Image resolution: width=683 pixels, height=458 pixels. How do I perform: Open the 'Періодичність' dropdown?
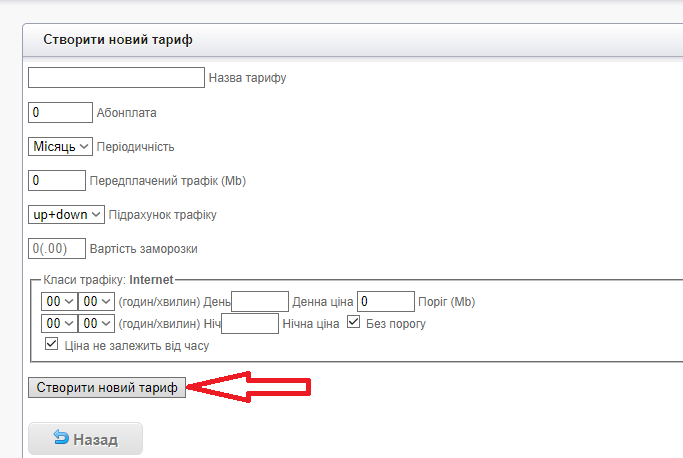(x=60, y=146)
